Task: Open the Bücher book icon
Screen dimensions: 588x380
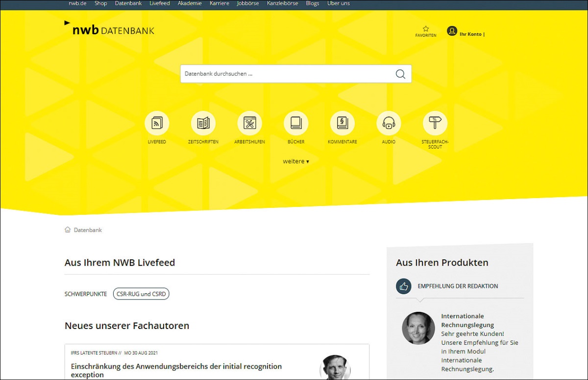Action: (x=296, y=123)
